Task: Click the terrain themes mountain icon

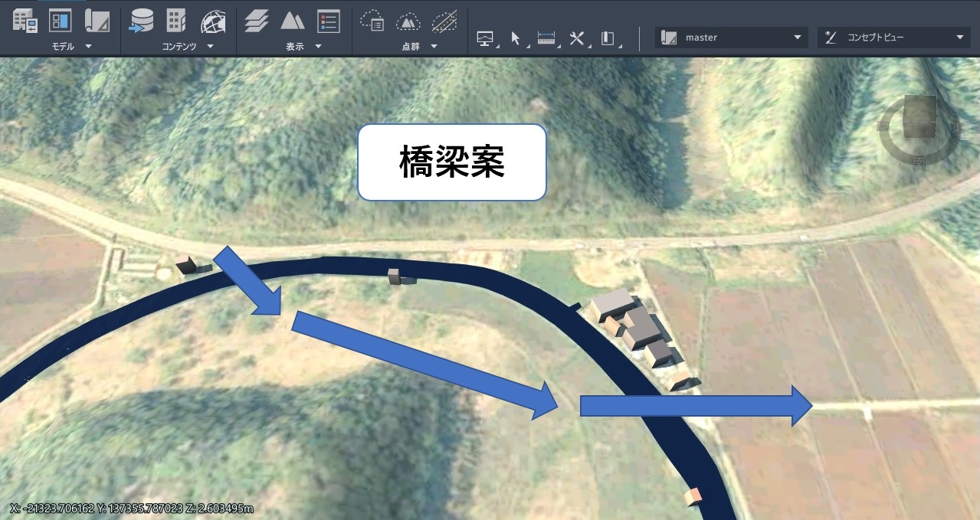Action: click(x=292, y=21)
